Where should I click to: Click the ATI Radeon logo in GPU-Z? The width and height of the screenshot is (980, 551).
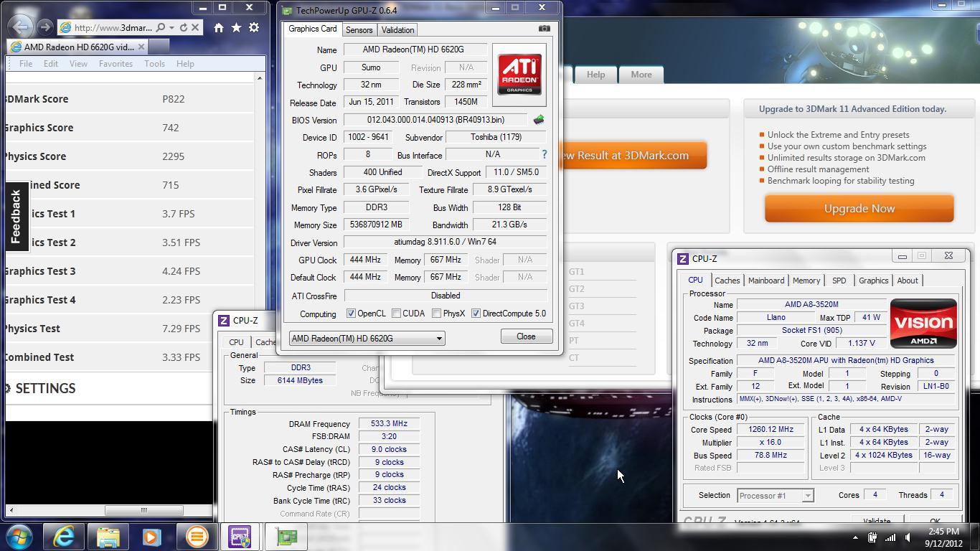tap(519, 75)
